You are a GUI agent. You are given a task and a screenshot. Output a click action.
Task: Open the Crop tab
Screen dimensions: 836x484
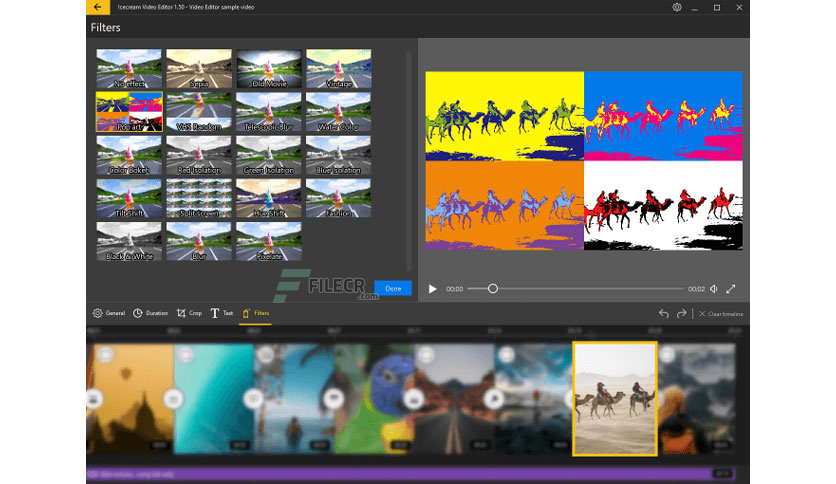pos(189,313)
